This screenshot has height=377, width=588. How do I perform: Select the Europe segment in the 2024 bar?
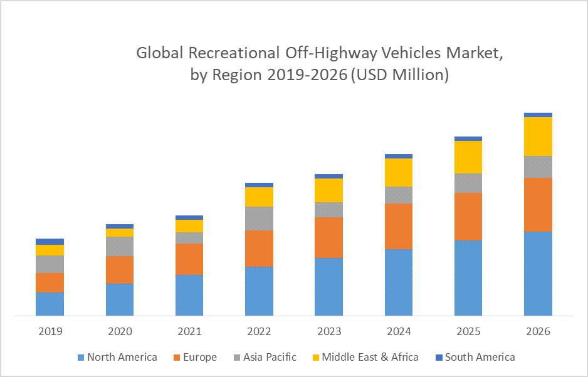[399, 226]
